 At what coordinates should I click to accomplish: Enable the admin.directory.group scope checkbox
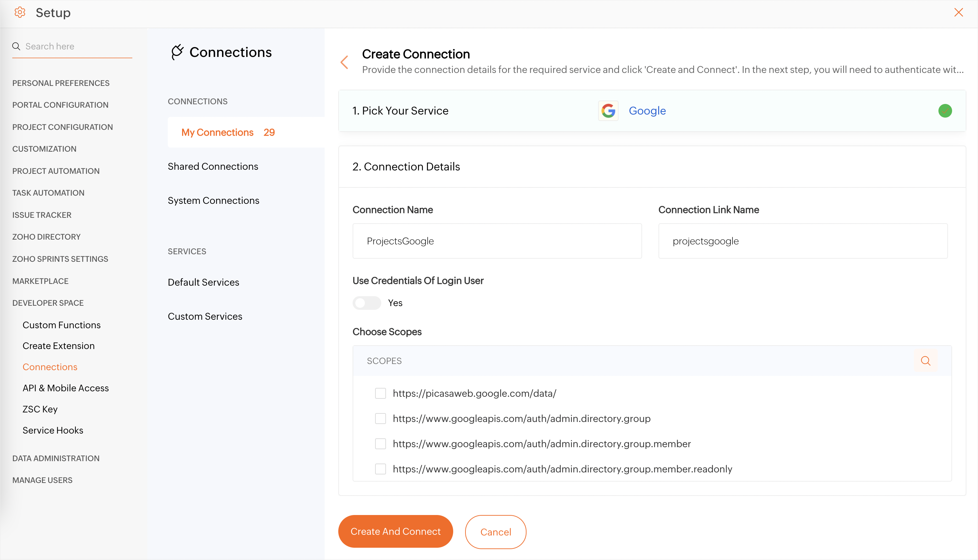[x=380, y=419]
